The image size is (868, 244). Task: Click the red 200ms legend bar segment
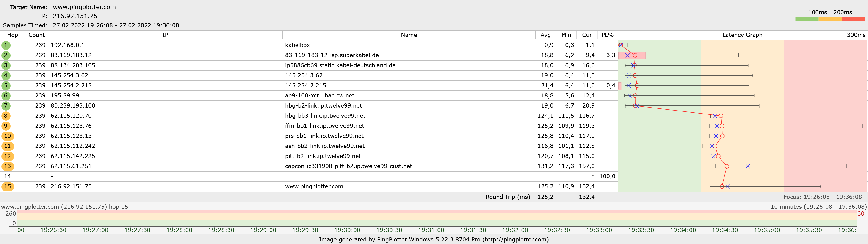(853, 19)
